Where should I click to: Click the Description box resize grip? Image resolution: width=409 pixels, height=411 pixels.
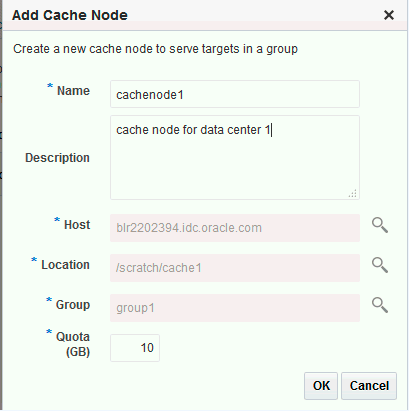pyautogui.click(x=353, y=193)
